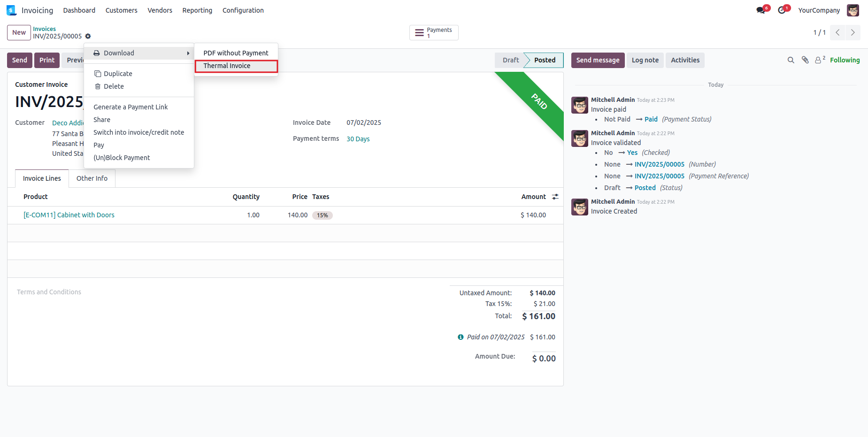Go to the previous record arrow

coord(837,32)
